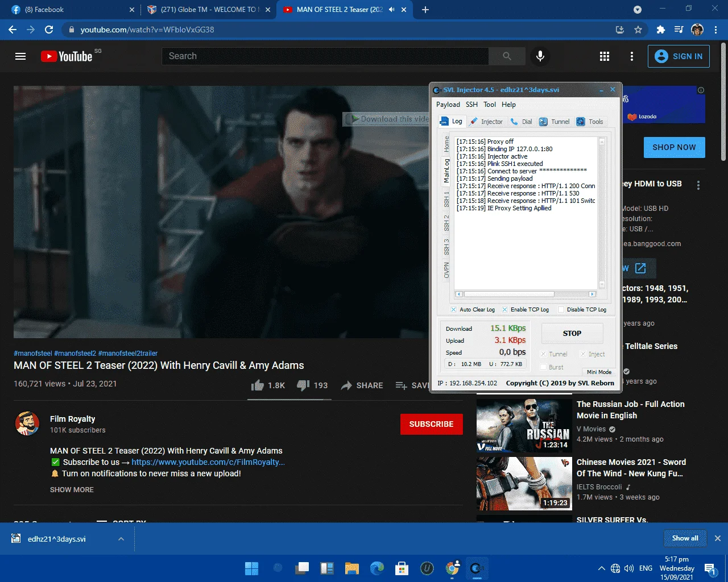Image resolution: width=728 pixels, height=582 pixels.
Task: Switch to Mini Mode
Action: (599, 372)
